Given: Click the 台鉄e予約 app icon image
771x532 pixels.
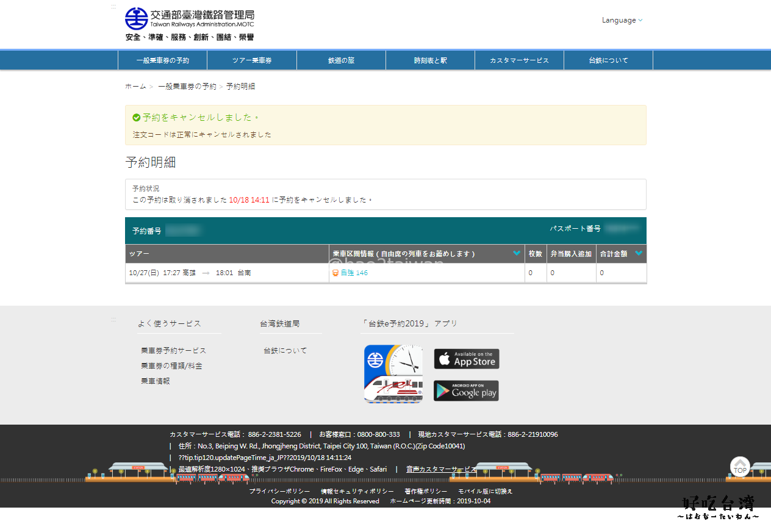Looking at the screenshot, I should point(393,374).
